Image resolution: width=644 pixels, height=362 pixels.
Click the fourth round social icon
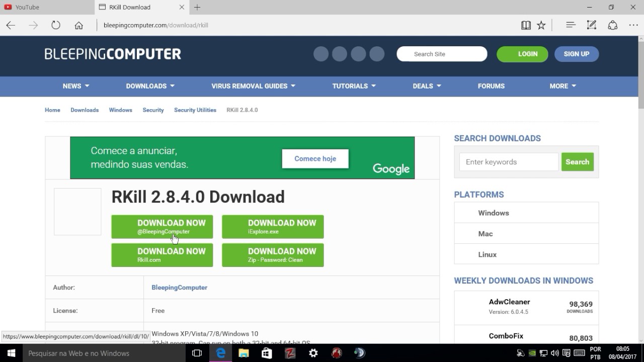click(x=377, y=54)
